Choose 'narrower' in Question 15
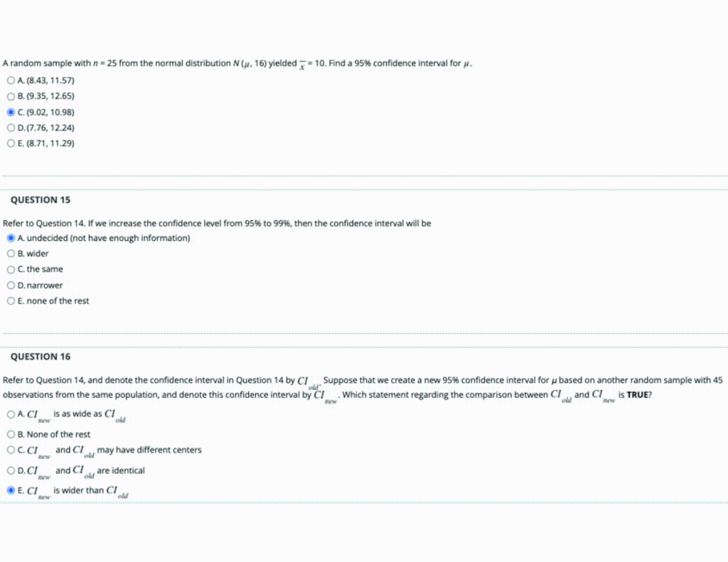This screenshot has width=728, height=562. point(11,285)
